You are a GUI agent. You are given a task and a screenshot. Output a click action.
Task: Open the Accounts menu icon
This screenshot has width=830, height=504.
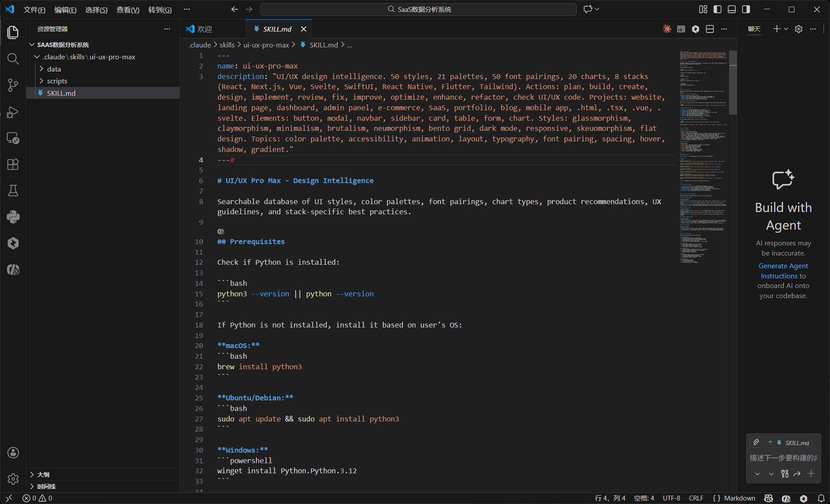13,453
